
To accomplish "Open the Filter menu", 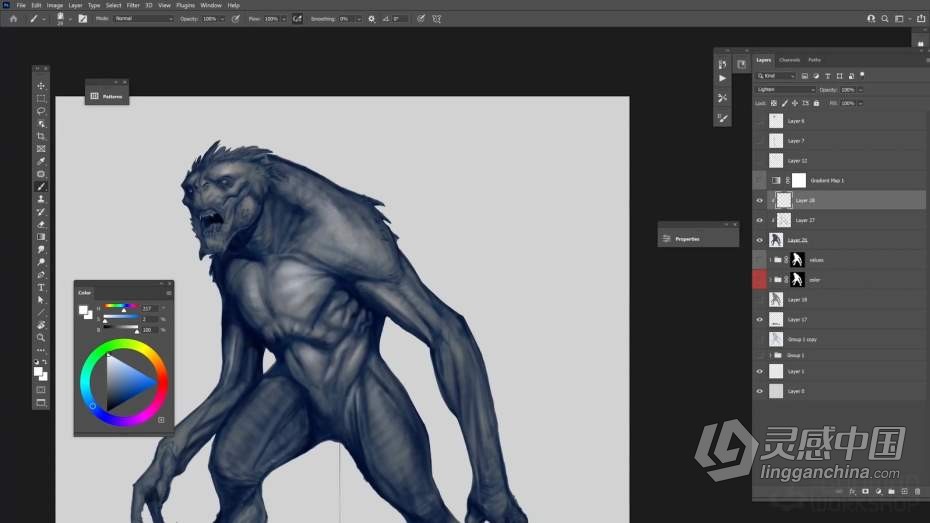I will click(133, 5).
